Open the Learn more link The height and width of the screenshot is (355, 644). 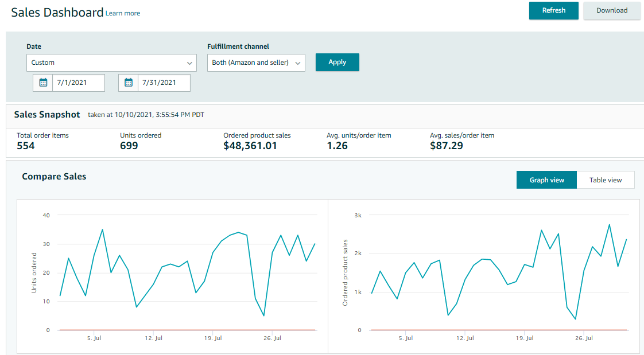pyautogui.click(x=123, y=13)
